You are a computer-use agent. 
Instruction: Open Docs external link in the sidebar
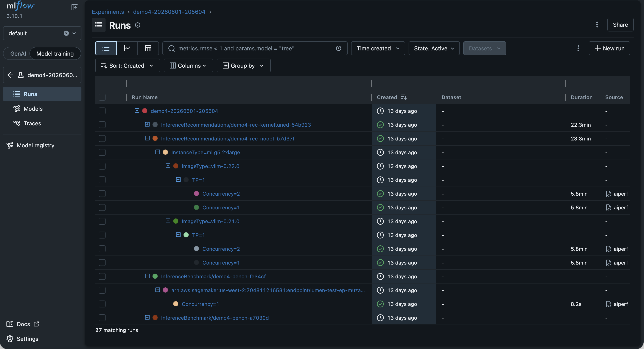pos(23,324)
